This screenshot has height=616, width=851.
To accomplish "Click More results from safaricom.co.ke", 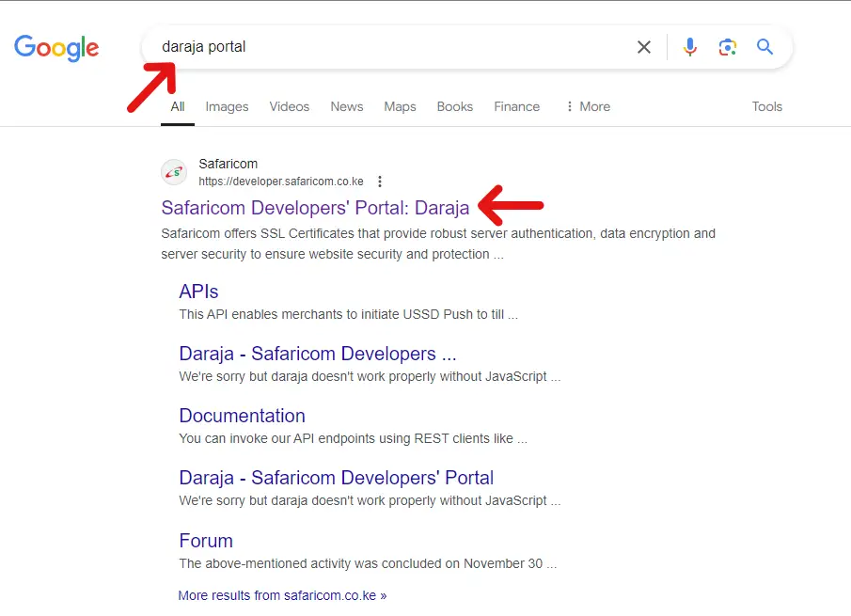I will (282, 595).
